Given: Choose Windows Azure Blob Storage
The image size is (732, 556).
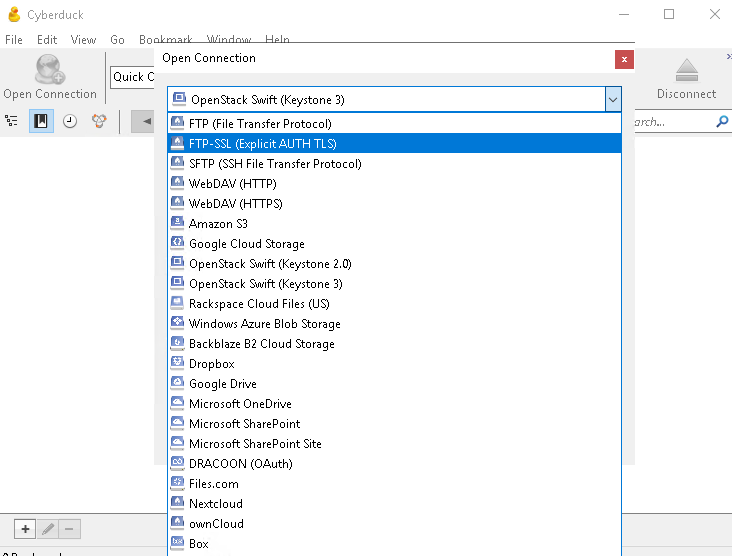Looking at the screenshot, I should 394,324.
